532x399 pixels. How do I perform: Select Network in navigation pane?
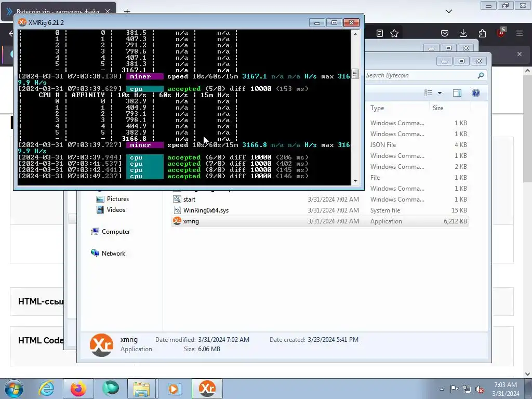(x=113, y=253)
